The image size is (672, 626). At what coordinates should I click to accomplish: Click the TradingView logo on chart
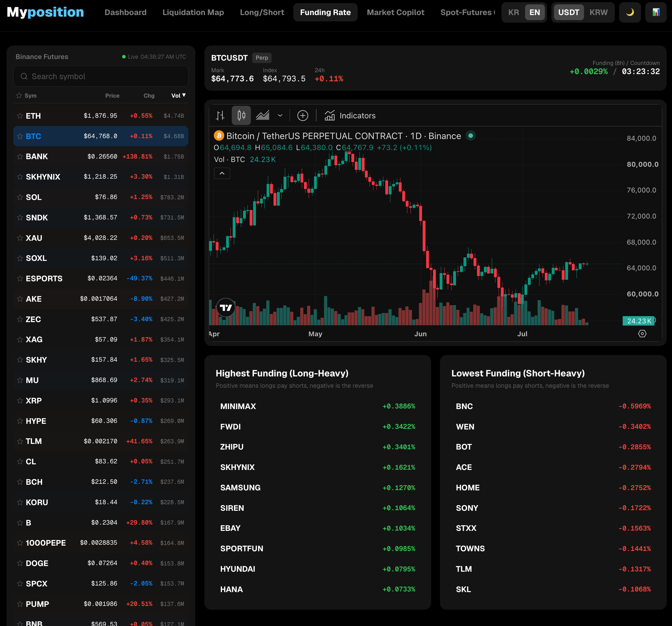coord(226,307)
